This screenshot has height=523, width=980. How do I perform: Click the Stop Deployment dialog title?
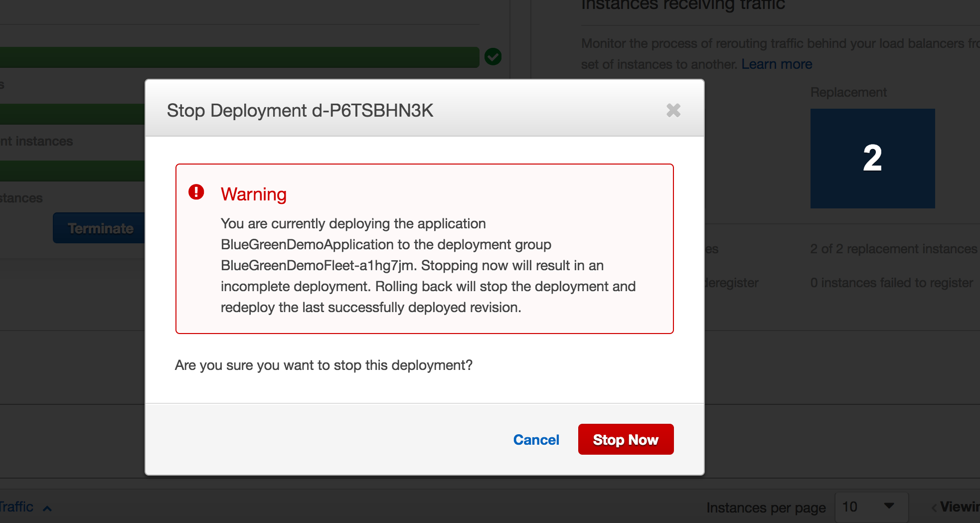point(300,110)
